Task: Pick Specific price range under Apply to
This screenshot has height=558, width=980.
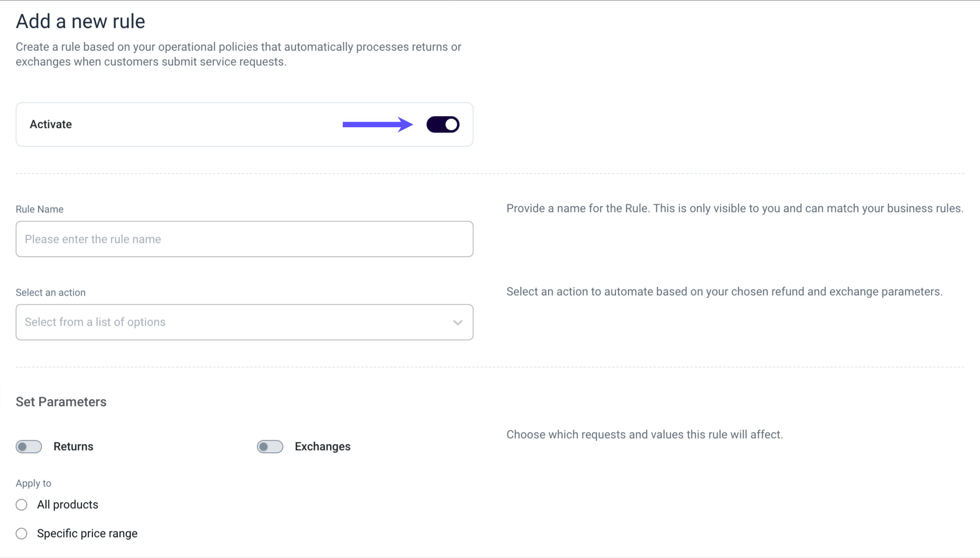Action: click(x=22, y=533)
